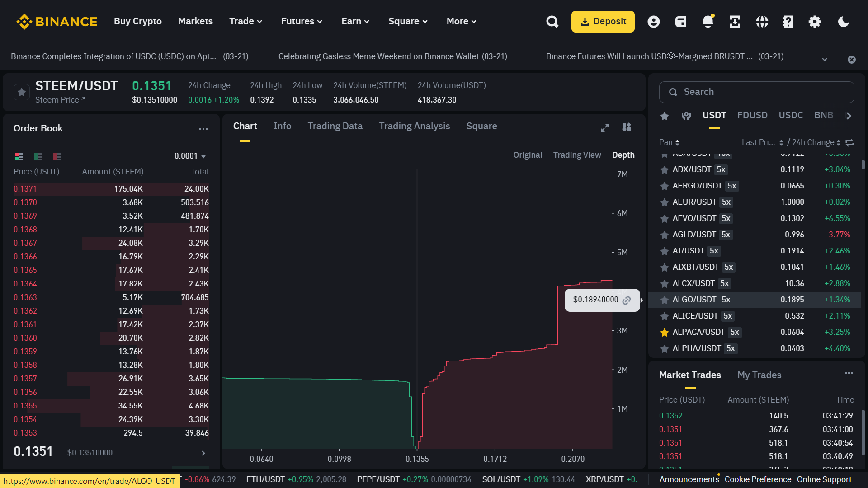Viewport: 868px width, 488px height.
Task: Open the search magnifier in the header
Action: [552, 22]
